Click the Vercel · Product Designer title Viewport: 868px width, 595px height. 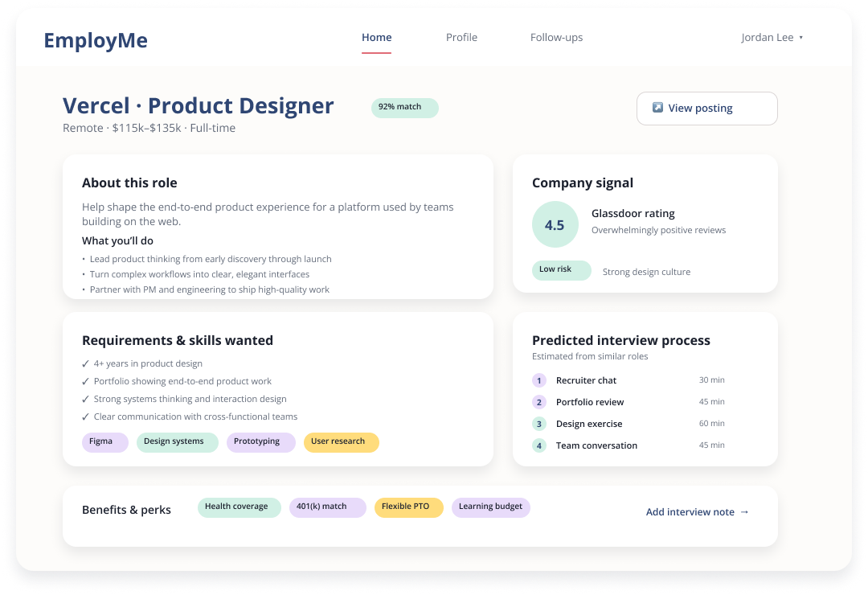pyautogui.click(x=199, y=106)
